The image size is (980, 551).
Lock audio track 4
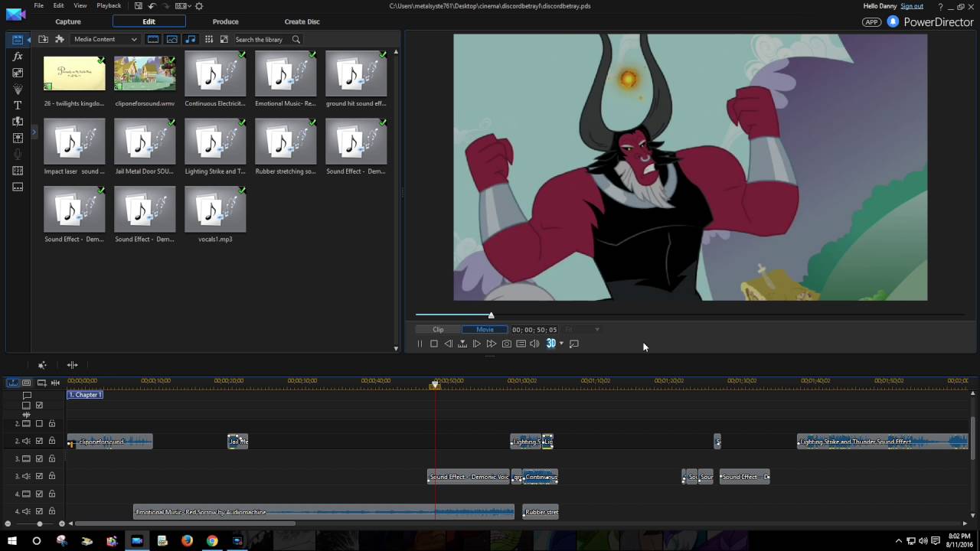pos(52,511)
